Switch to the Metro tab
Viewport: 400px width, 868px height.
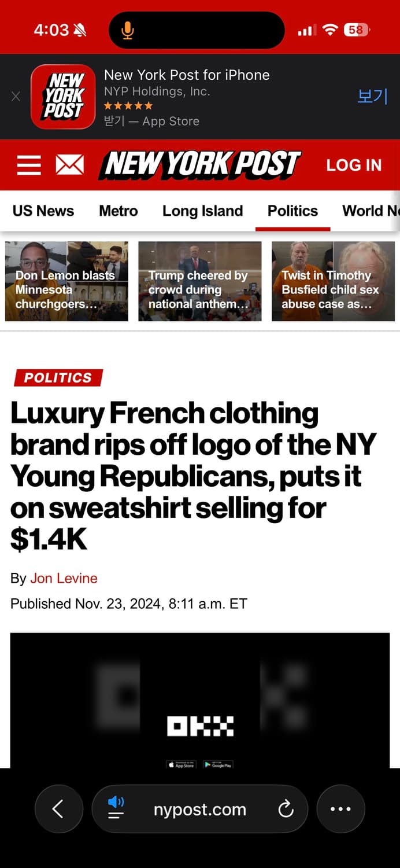[x=118, y=211]
